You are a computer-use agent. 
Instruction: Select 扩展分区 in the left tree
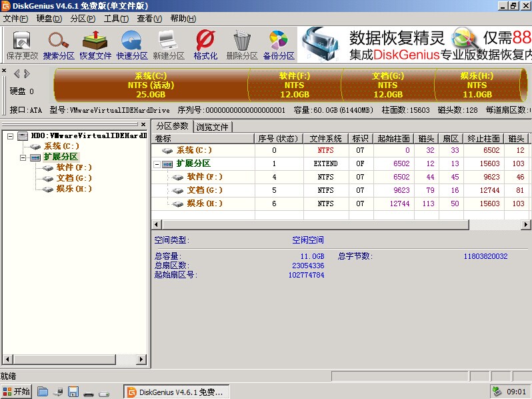(61, 157)
